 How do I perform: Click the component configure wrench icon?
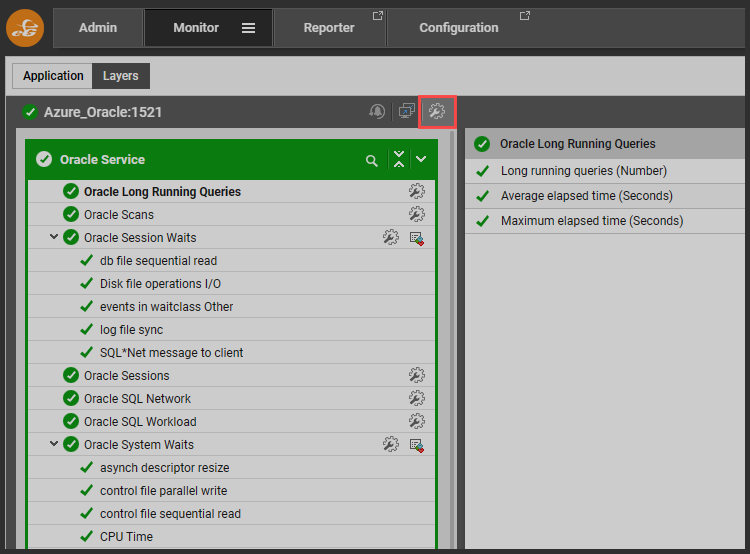point(437,111)
